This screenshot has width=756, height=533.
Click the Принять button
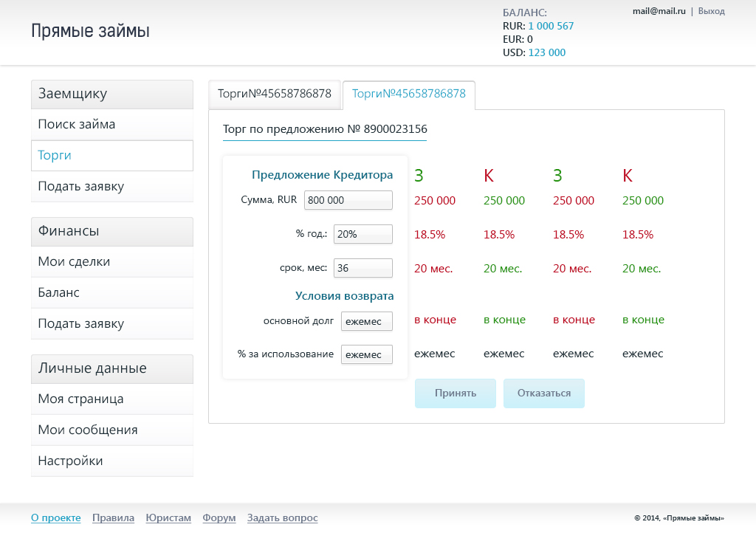[455, 393]
